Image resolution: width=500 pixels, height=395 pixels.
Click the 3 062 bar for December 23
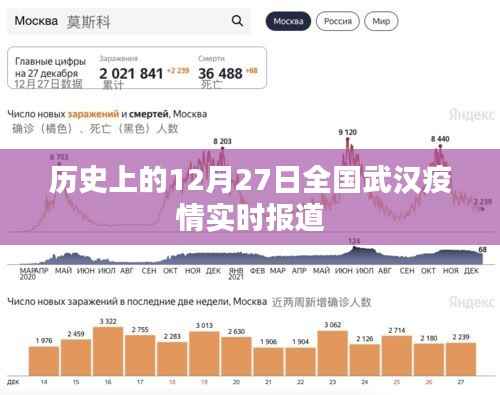pyautogui.click(x=332, y=353)
